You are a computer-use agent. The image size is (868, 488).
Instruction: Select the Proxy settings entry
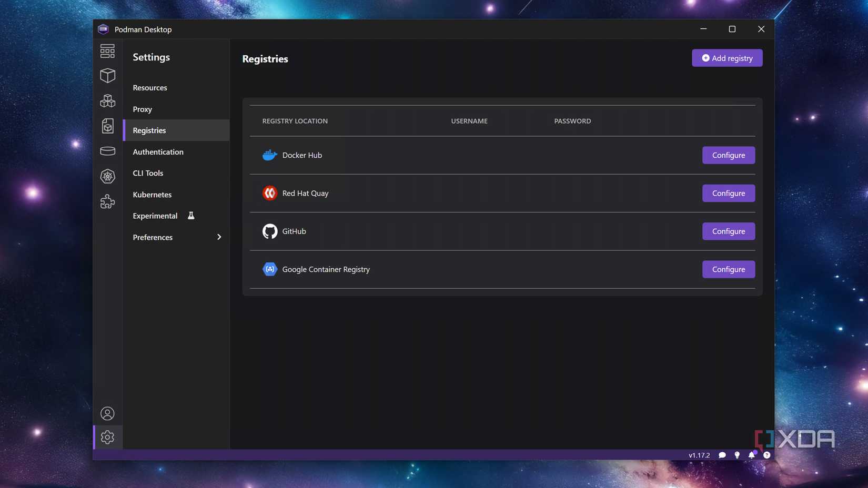(142, 109)
